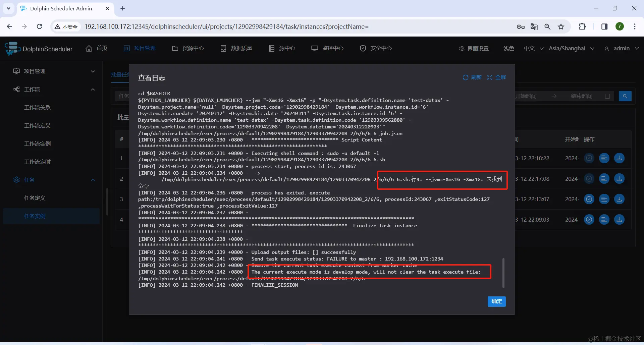Viewport: 644px width, 345px height.
Task: Download log for the 22:09:03 row
Action: [619, 220]
